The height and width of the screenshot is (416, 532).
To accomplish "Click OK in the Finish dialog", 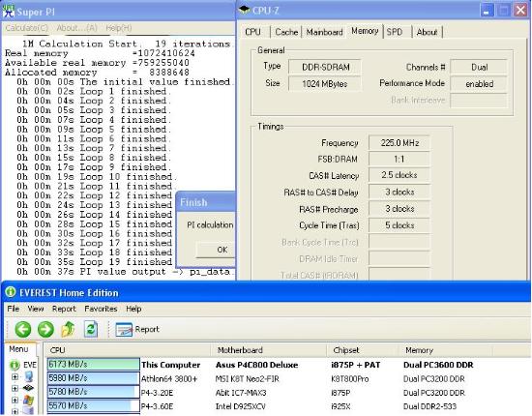I will pyautogui.click(x=216, y=250).
